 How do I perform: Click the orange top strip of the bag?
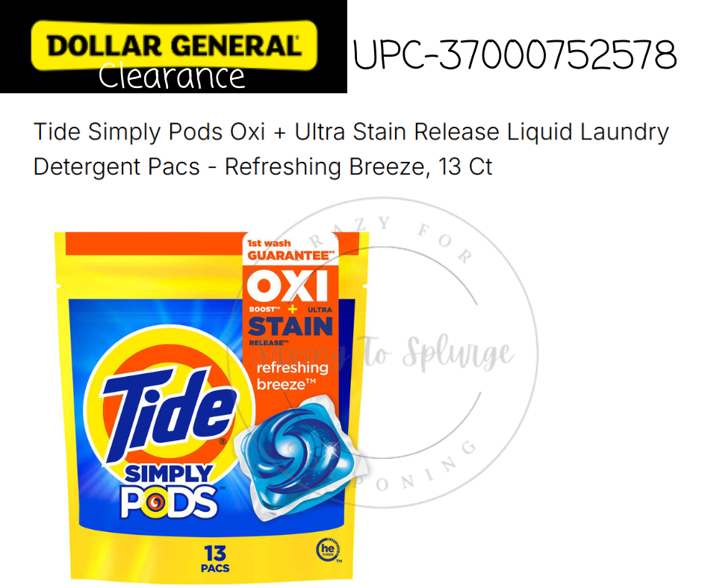pos(154,244)
